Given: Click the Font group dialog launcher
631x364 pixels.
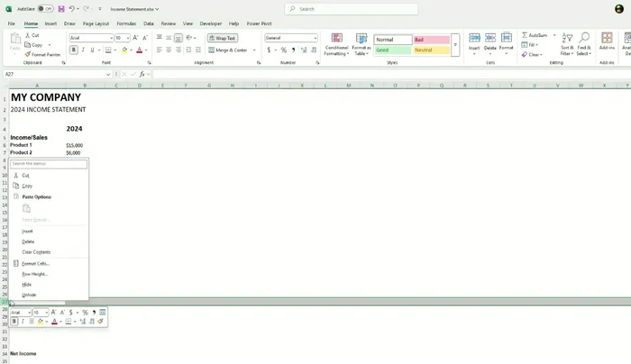Looking at the screenshot, I should (x=150, y=63).
